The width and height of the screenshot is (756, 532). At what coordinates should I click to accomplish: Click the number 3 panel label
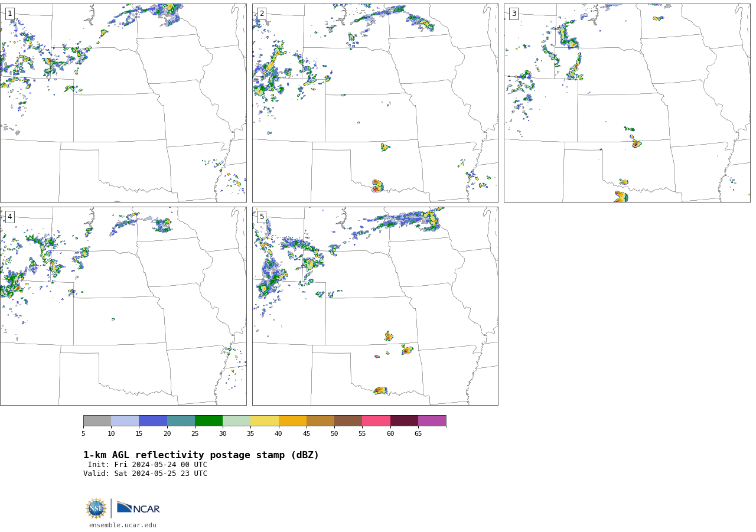coord(513,14)
